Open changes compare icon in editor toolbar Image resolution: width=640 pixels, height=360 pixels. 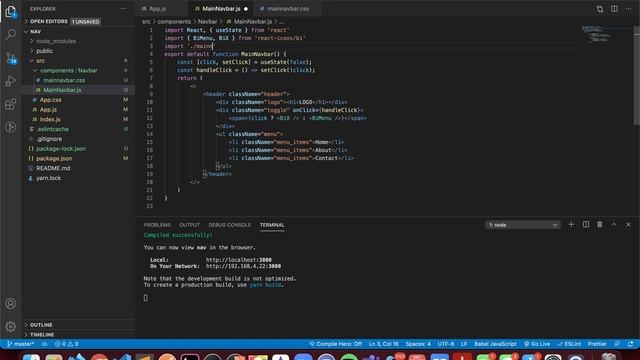point(600,9)
